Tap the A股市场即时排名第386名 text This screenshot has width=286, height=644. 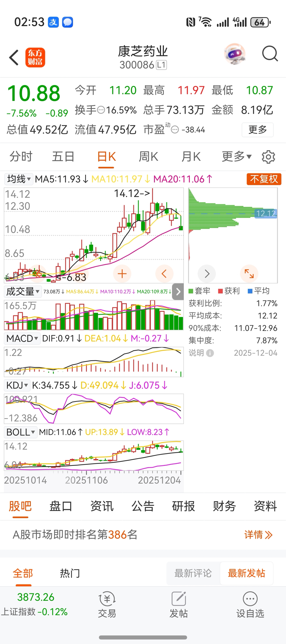[75, 535]
